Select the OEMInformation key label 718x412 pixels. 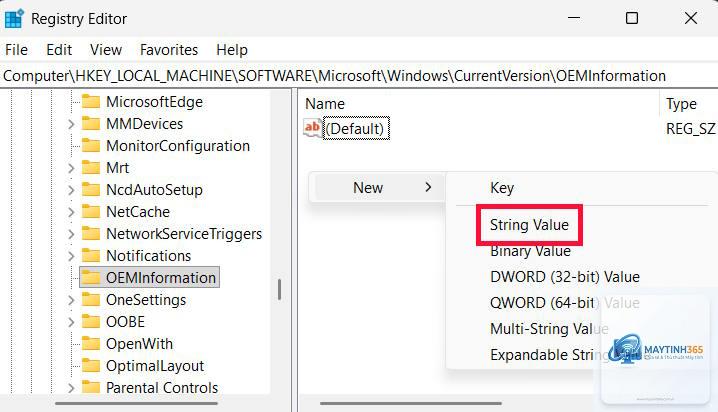161,277
